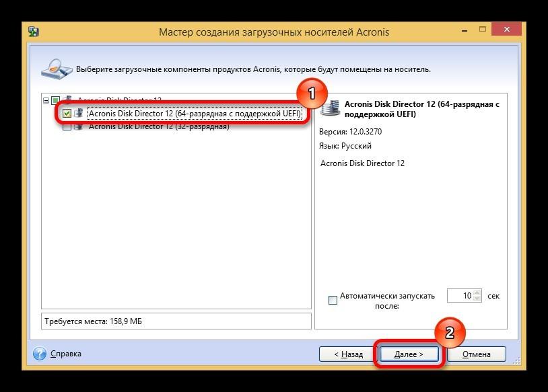Proceed with the Далее button
Viewport: 548px width, 392px height.
click(409, 354)
